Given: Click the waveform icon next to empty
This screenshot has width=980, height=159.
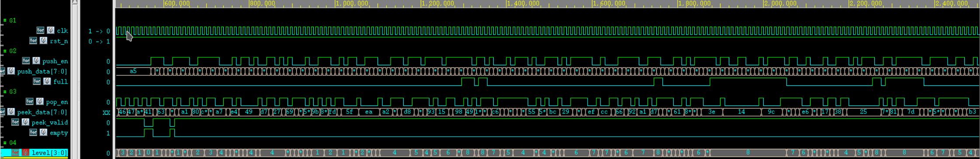Looking at the screenshot, I should [x=43, y=132].
